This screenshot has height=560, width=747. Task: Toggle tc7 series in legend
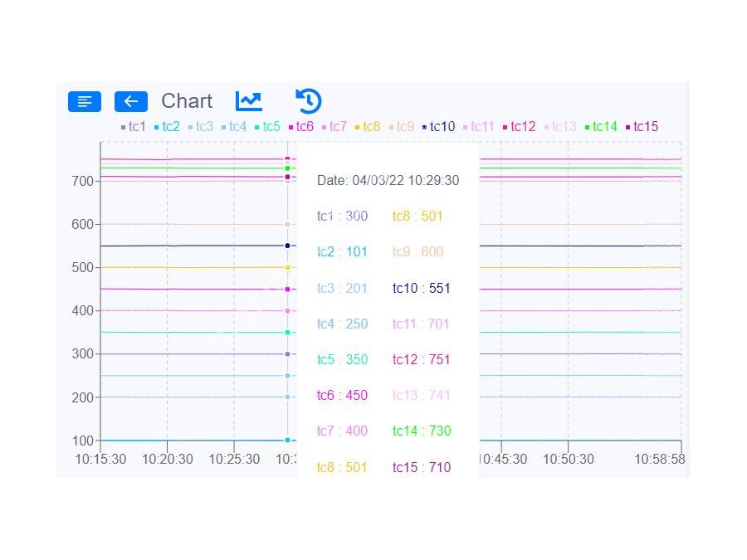[334, 127]
